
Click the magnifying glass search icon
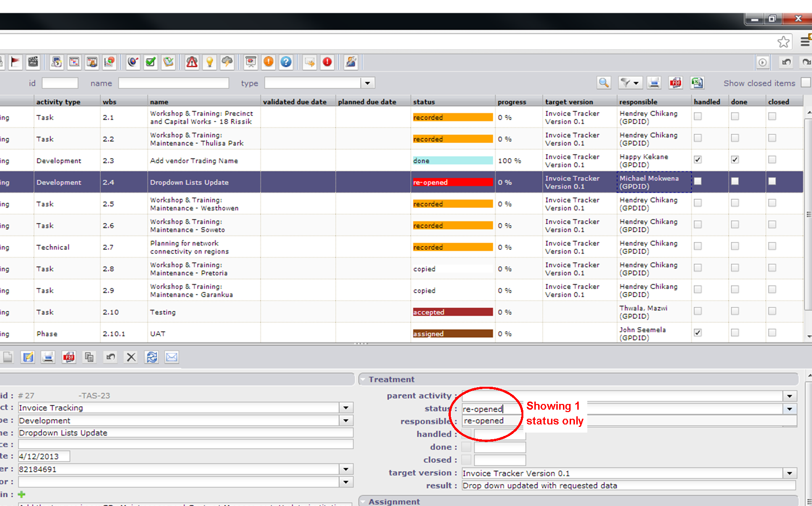pyautogui.click(x=604, y=83)
